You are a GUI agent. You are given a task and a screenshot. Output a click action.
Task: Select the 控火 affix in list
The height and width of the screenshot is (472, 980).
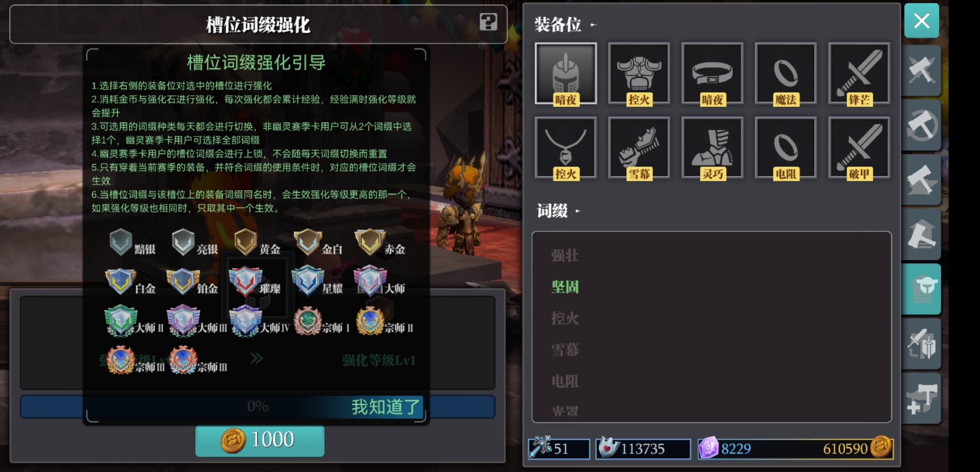pyautogui.click(x=565, y=319)
